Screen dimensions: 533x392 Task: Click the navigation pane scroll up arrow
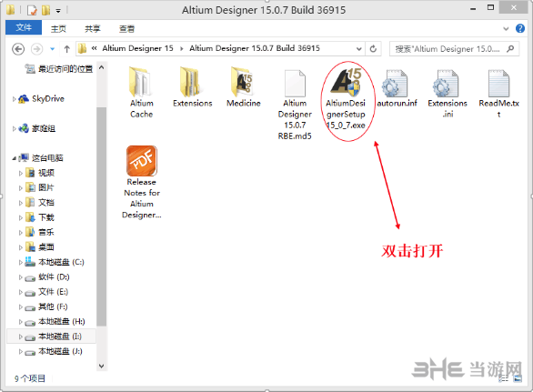coord(101,67)
